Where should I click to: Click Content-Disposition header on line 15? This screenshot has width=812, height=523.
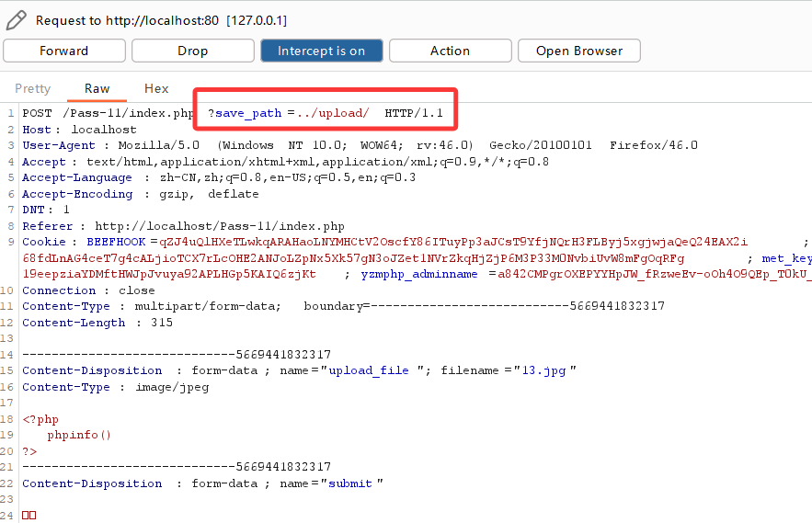92,370
